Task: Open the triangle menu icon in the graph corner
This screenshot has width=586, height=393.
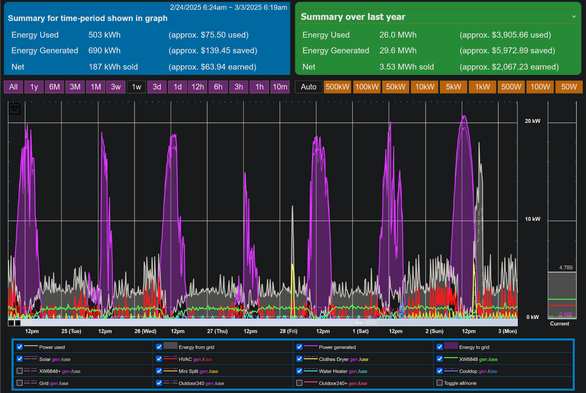Action: [15, 109]
